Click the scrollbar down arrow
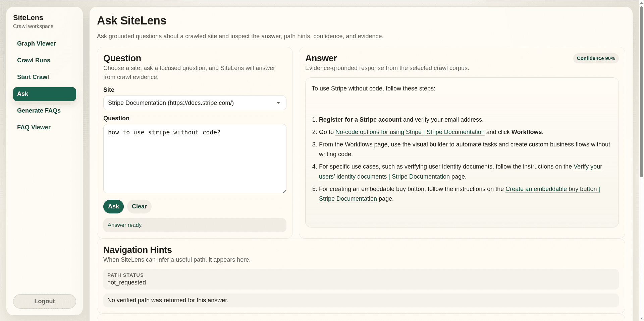The width and height of the screenshot is (644, 321). point(641,318)
